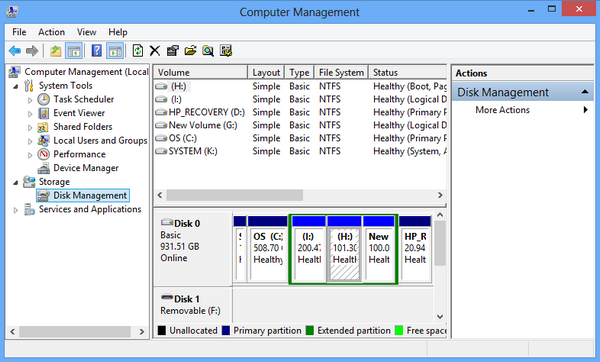Select New Volume (G:) row

[300, 126]
